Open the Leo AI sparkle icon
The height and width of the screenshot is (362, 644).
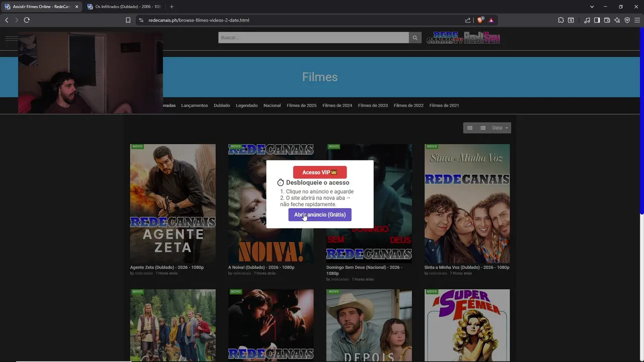(617, 20)
